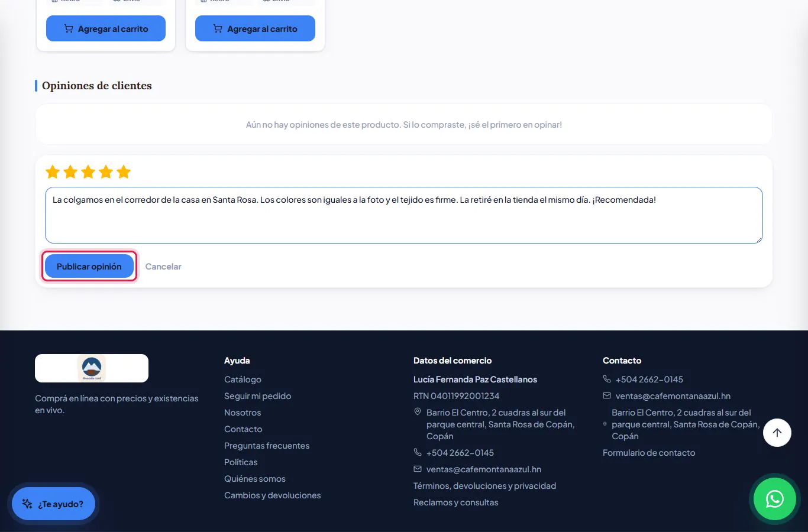This screenshot has height=532, width=808.
Task: Cancel the review with Cancelar
Action: 163,267
